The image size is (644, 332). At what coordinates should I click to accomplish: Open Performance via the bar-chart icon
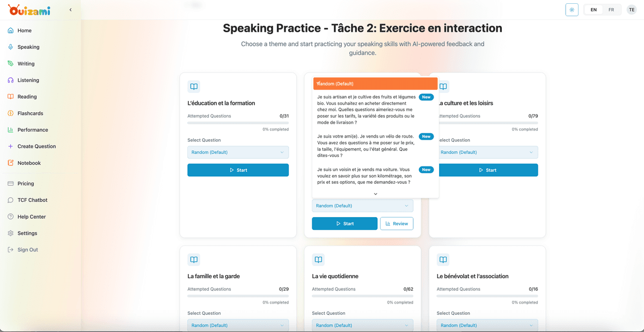coord(11,129)
